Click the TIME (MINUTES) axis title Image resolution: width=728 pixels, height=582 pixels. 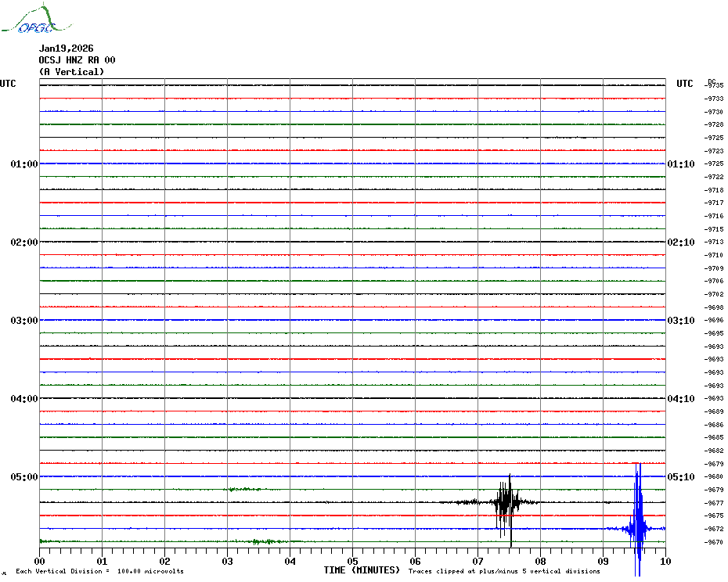[x=362, y=570]
